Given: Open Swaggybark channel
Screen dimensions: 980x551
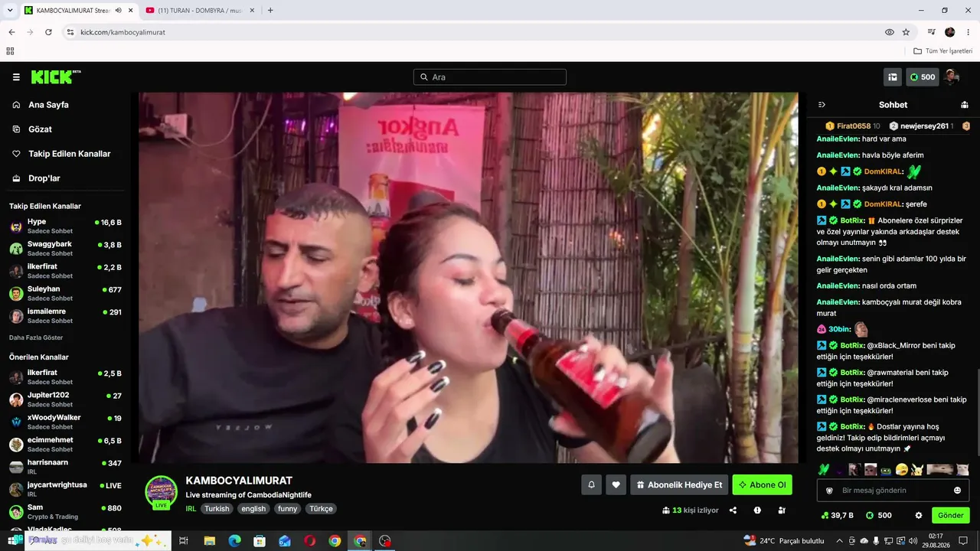Looking at the screenshot, I should coord(65,249).
